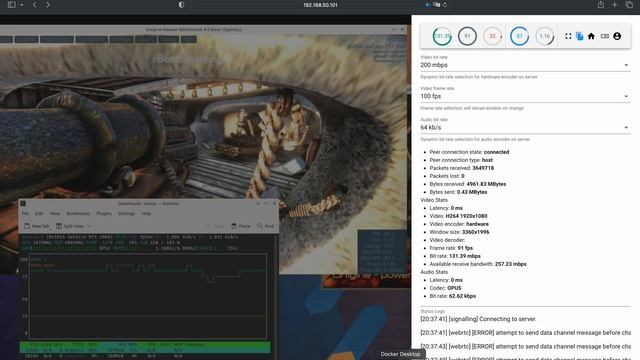Enter fullscreen with the fullscreen icon
The width and height of the screenshot is (640, 360).
(x=568, y=36)
